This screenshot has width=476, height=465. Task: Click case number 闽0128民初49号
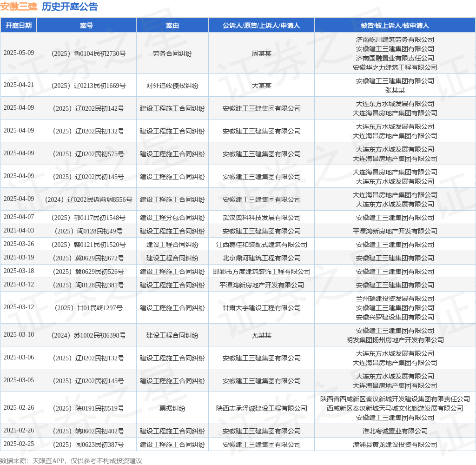click(88, 231)
